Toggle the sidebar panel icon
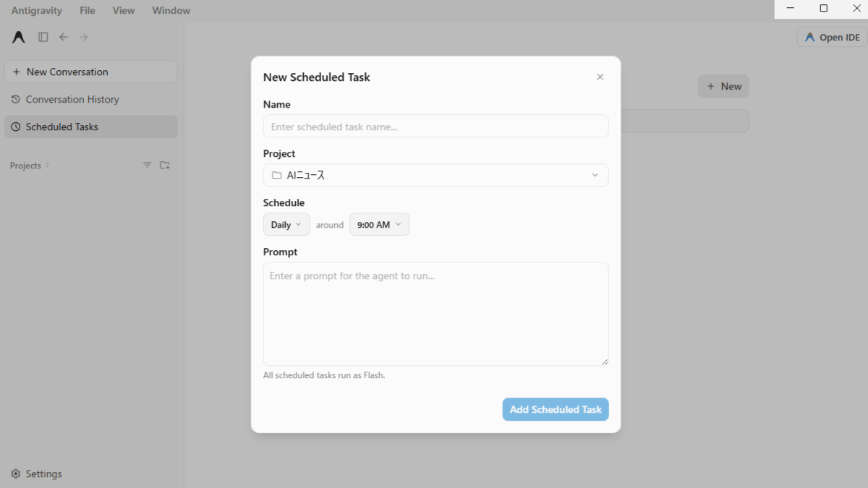The image size is (868, 488). pyautogui.click(x=43, y=37)
